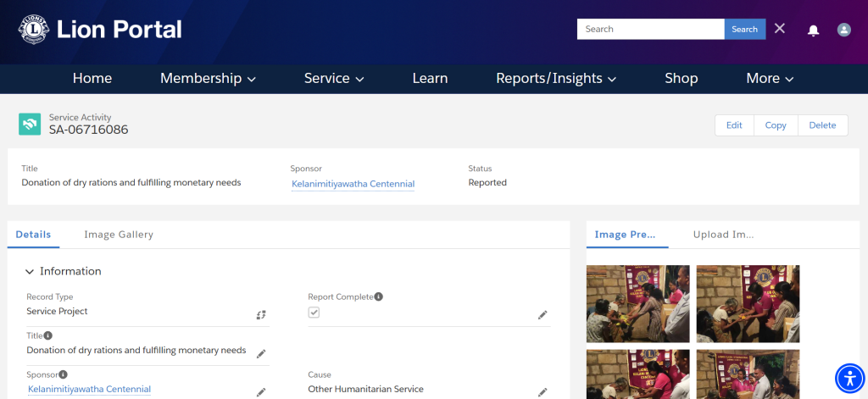
Task: Click the Delete button
Action: tap(822, 125)
